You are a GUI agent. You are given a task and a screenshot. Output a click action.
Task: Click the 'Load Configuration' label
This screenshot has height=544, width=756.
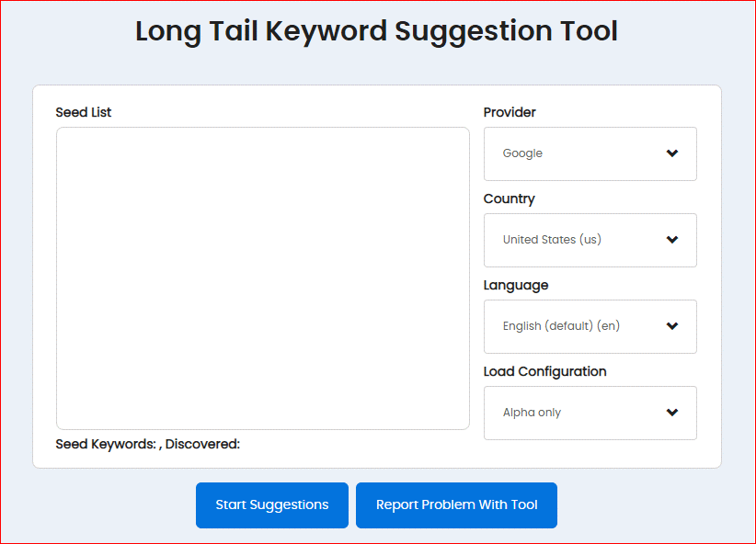(x=544, y=371)
